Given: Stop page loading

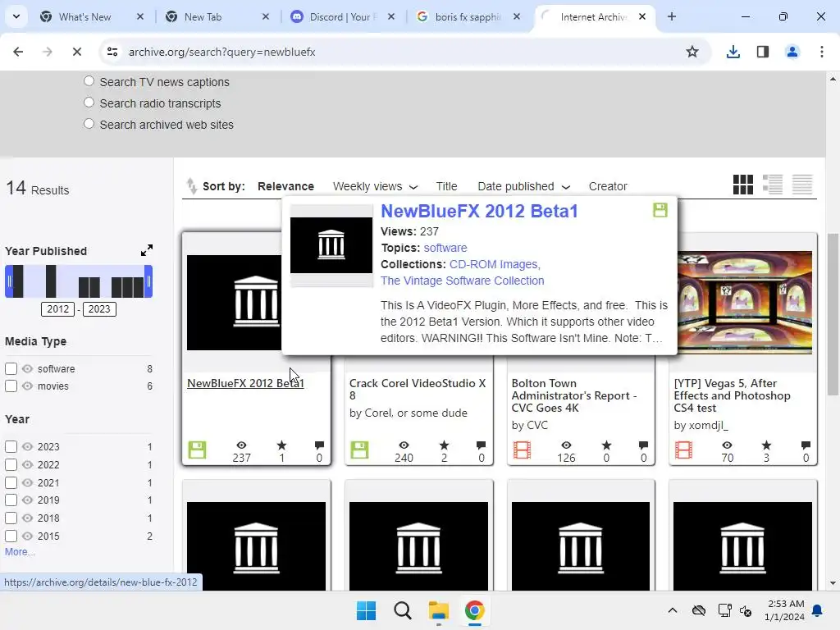Looking at the screenshot, I should (x=76, y=52).
